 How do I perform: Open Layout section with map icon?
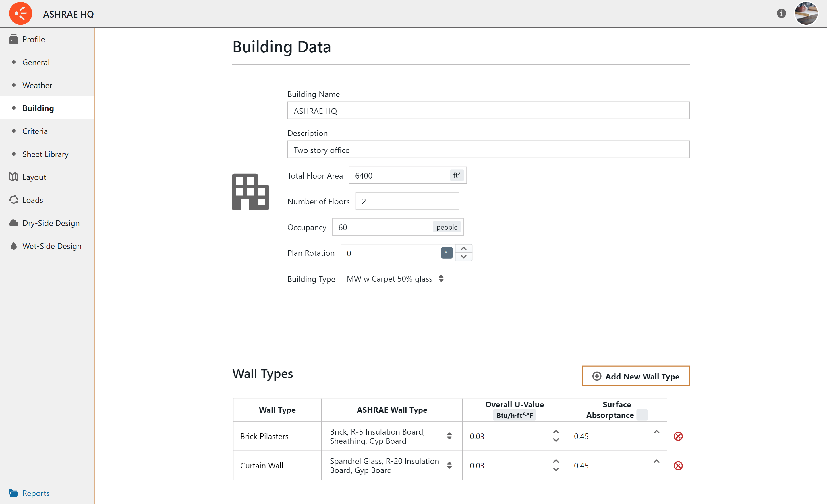coord(34,177)
